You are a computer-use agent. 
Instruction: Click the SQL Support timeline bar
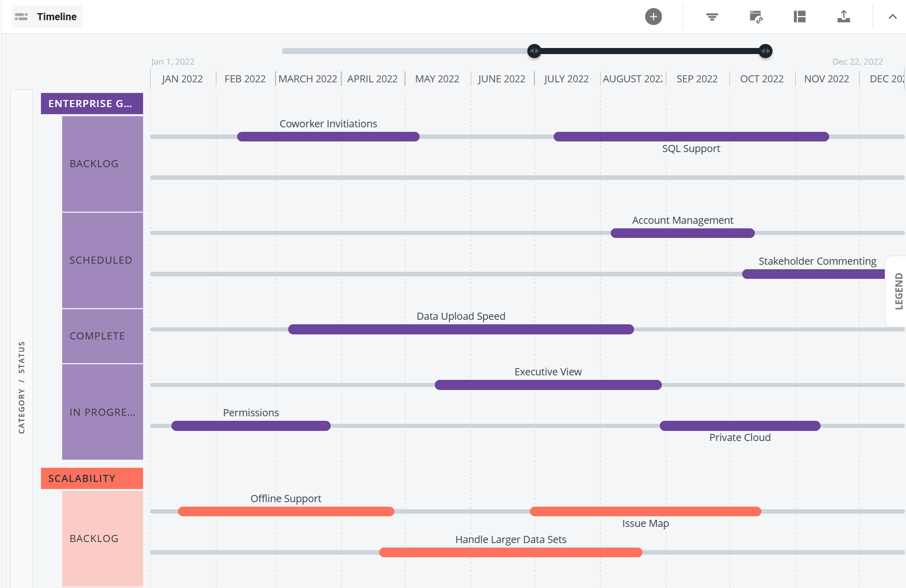tap(691, 136)
